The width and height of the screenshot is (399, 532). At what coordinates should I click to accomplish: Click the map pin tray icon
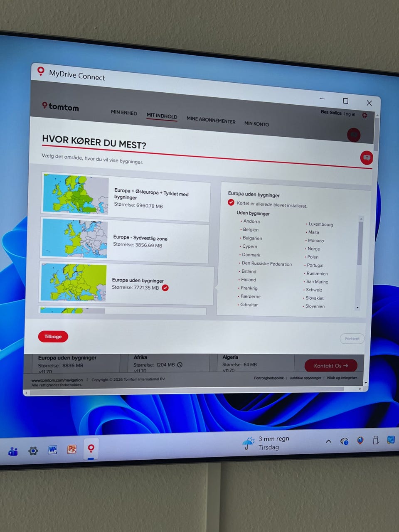[x=360, y=441]
